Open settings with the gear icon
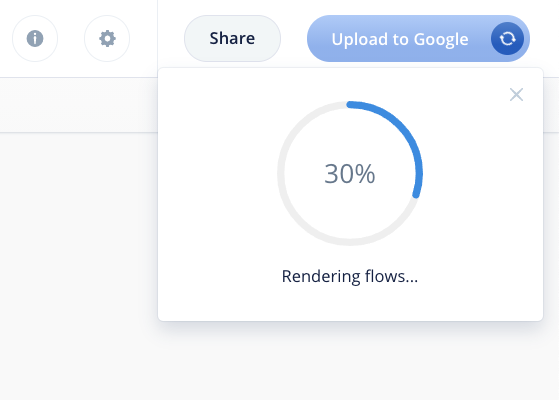 (x=107, y=39)
